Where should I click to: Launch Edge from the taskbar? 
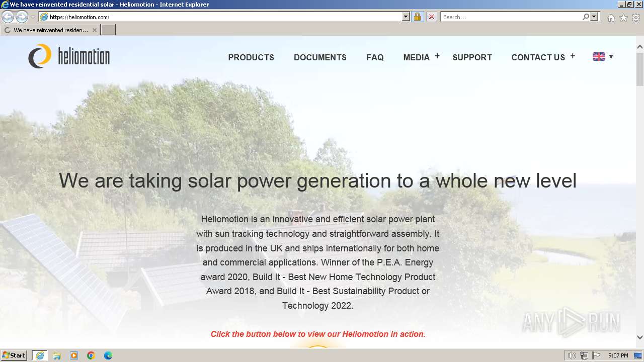(108, 355)
